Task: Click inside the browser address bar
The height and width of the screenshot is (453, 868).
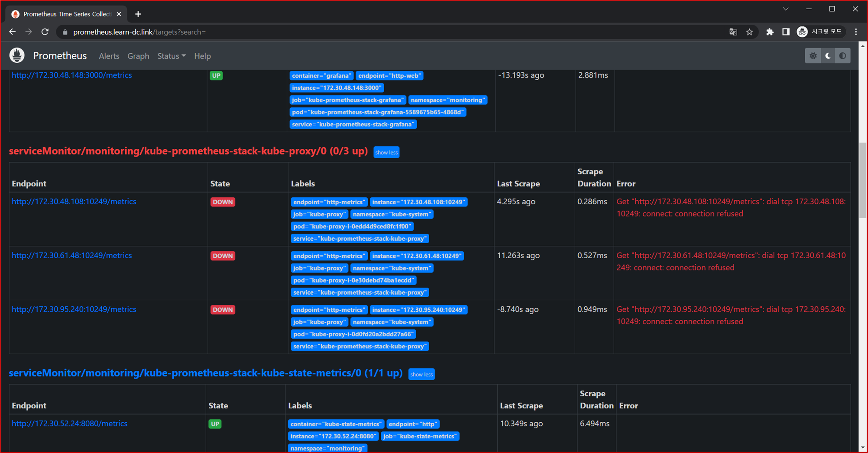Action: point(260,32)
